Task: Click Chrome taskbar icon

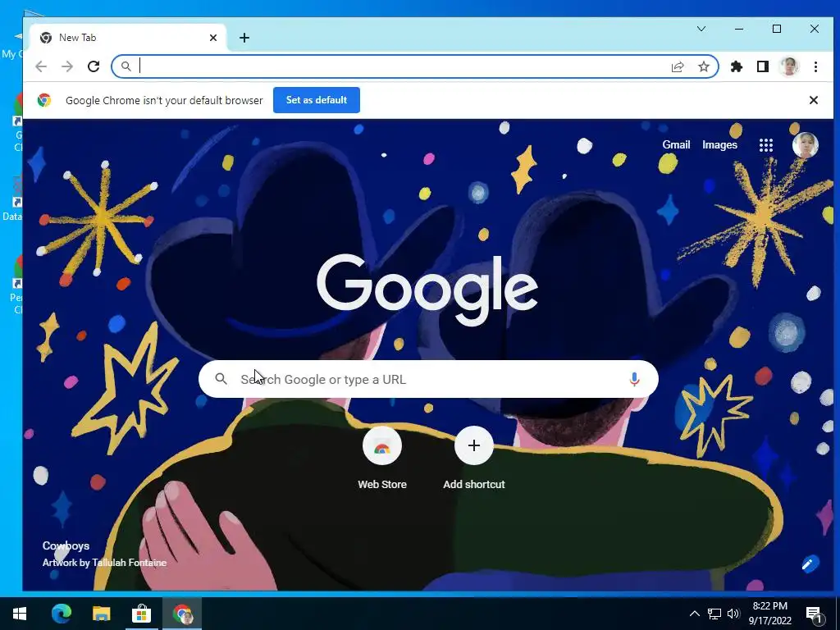Action: [x=182, y=614]
